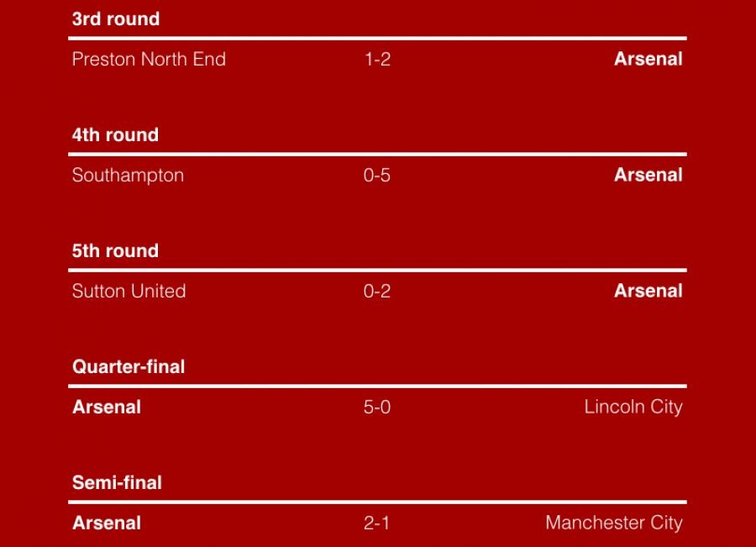The width and height of the screenshot is (756, 547).
Task: Click the Quarter-final heading
Action: [x=129, y=367]
